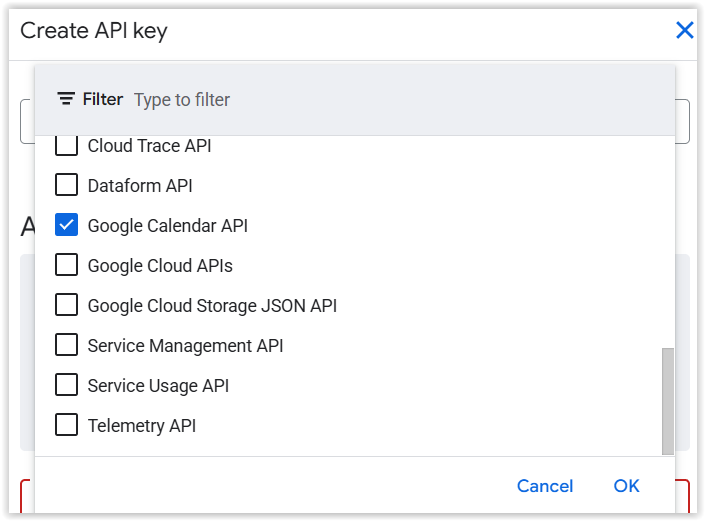Click the Service Usage API label

tap(158, 386)
